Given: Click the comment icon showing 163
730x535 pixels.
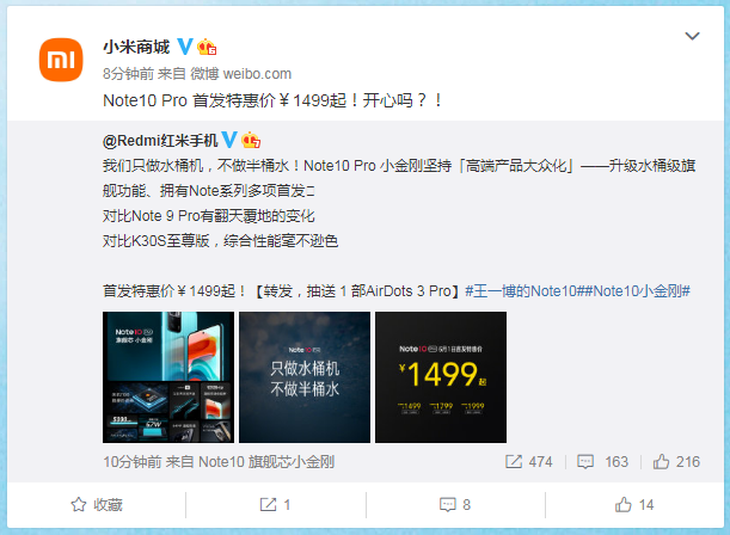Looking at the screenshot, I should (x=585, y=461).
